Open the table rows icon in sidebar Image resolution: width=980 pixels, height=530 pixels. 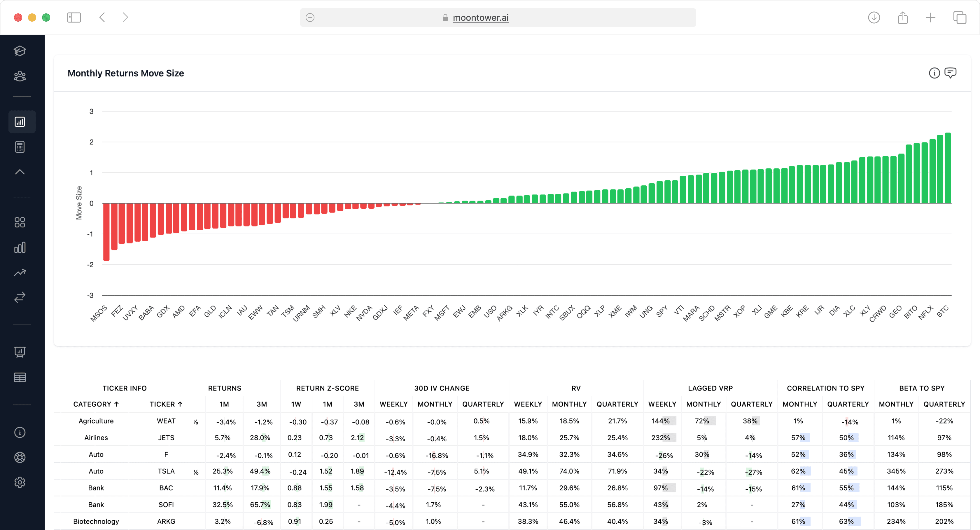tap(20, 377)
